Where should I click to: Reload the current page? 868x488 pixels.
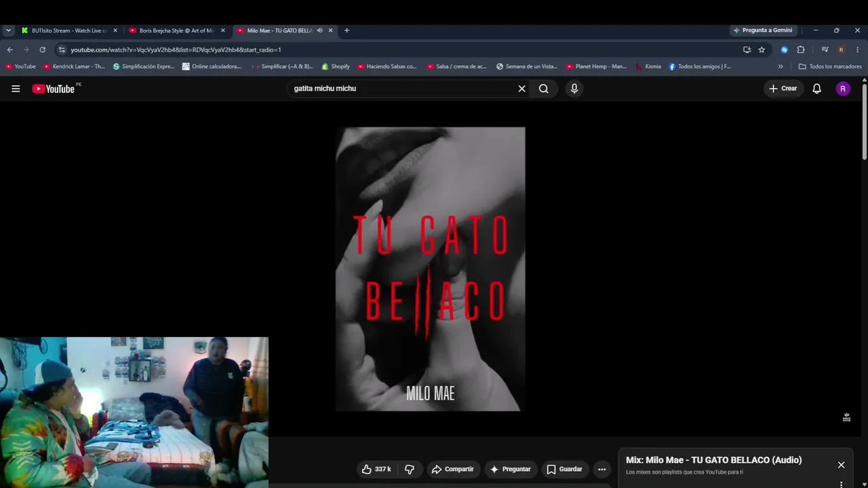(x=42, y=49)
